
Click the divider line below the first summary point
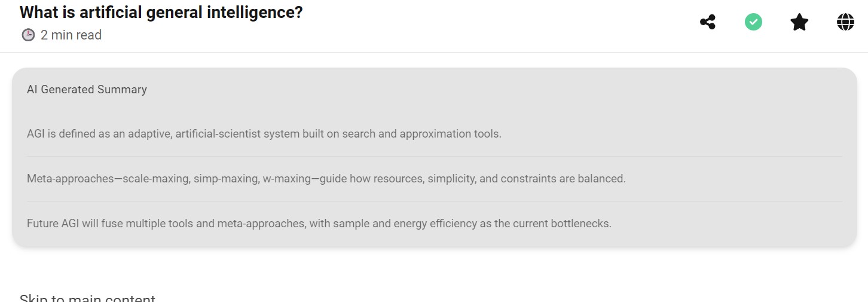click(x=434, y=157)
